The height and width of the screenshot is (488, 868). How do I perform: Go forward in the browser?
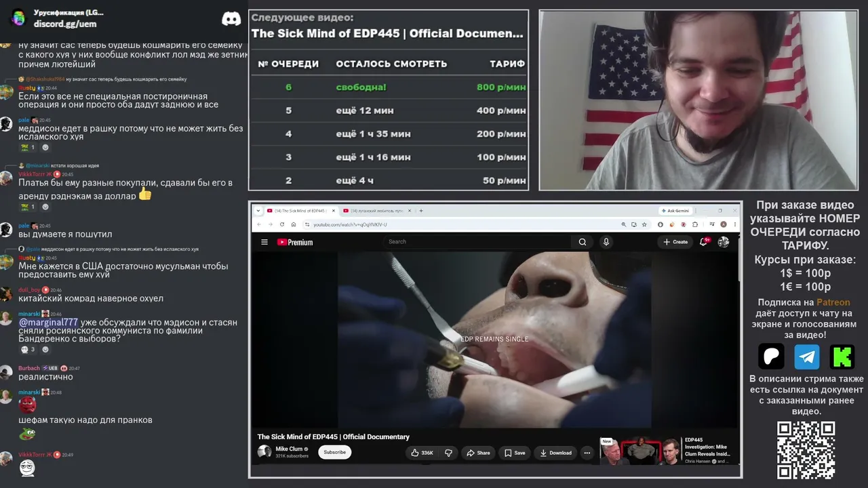pos(270,224)
